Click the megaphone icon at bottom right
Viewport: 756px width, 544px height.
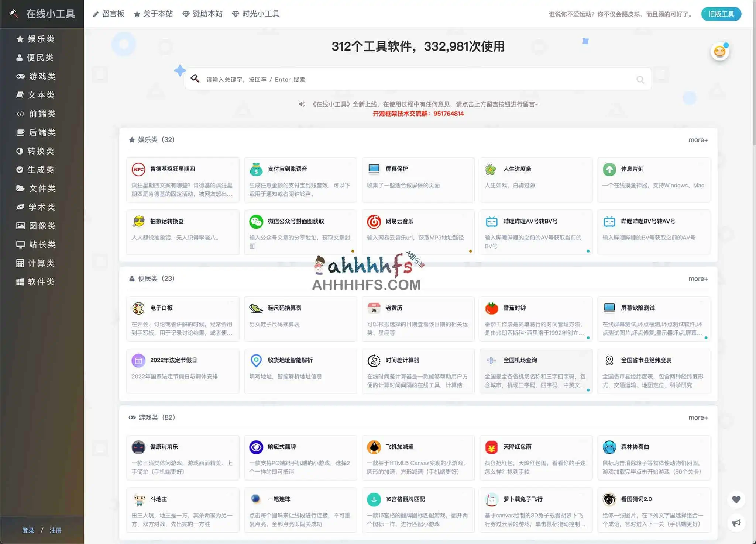click(x=736, y=523)
